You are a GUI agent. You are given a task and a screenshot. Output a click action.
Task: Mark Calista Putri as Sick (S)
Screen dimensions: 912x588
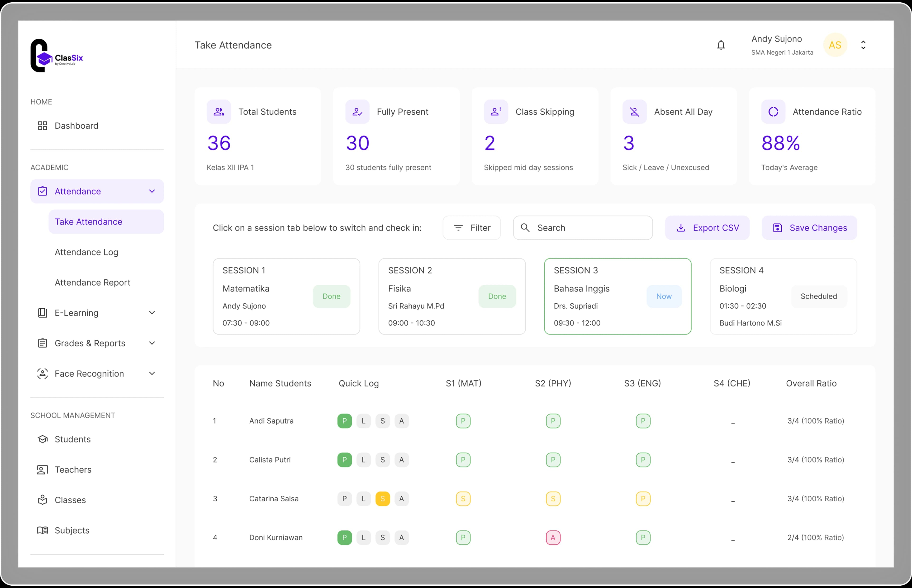pyautogui.click(x=383, y=460)
